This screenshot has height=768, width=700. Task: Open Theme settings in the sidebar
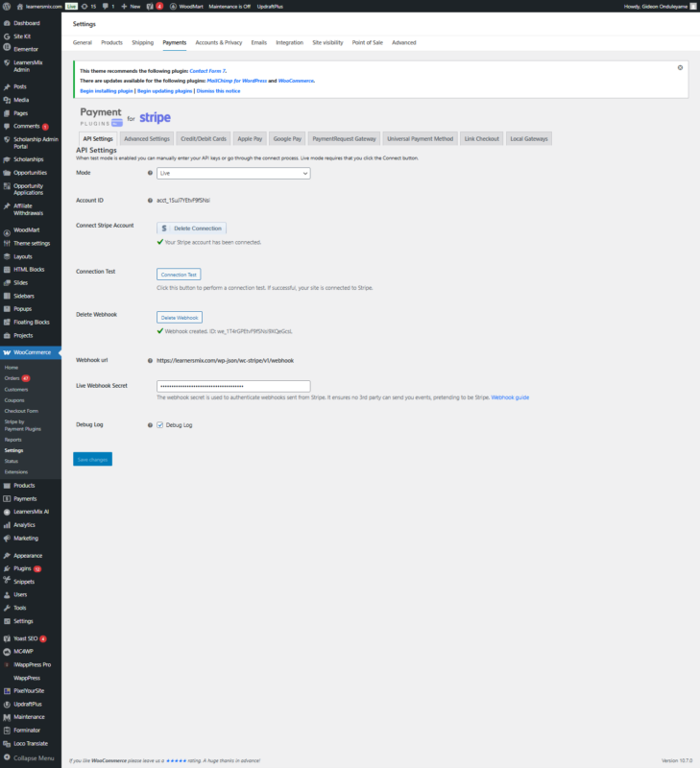click(x=31, y=244)
